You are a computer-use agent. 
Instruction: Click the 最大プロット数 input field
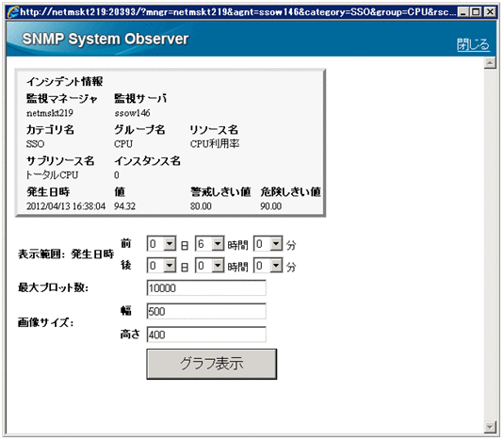coord(206,287)
